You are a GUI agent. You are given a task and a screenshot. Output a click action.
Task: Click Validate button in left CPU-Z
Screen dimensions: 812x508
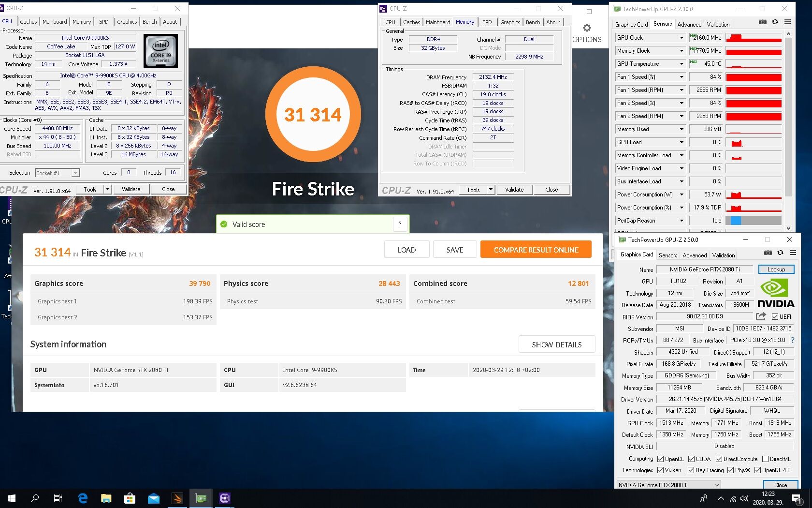tap(131, 189)
